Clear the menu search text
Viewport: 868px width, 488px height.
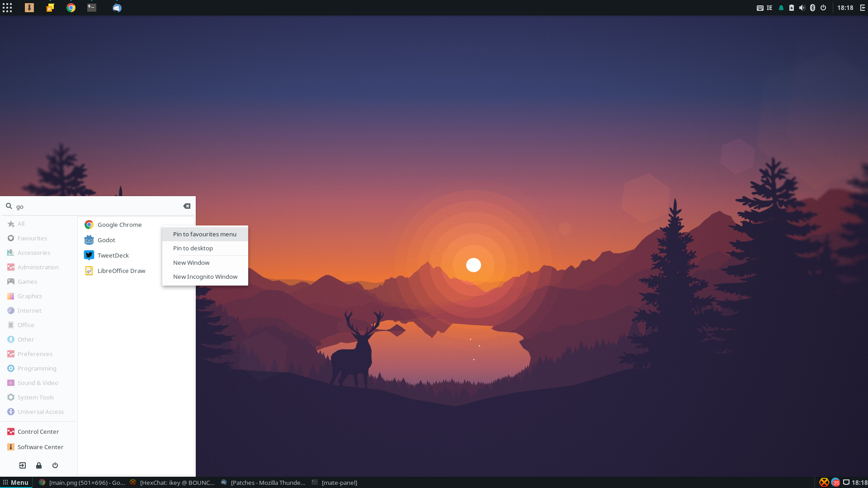point(187,206)
